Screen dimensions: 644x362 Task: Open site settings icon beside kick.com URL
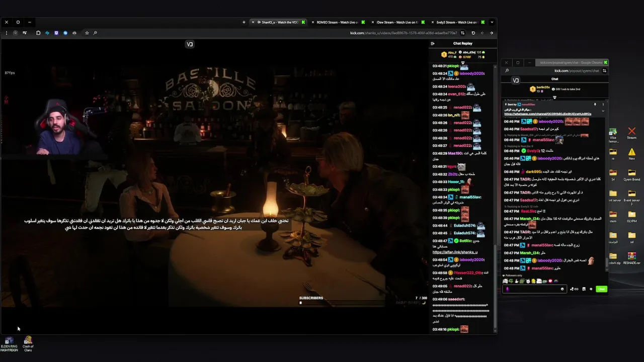coord(463,33)
